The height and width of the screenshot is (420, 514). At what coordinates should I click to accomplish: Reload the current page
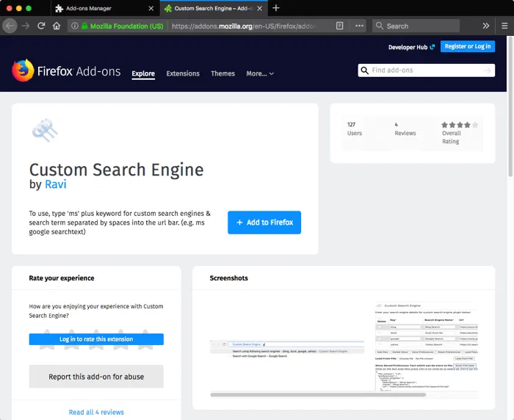[x=41, y=26]
